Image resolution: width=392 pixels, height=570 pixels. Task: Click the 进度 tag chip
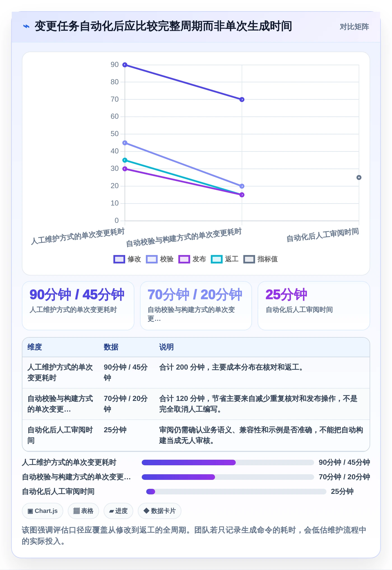pos(118,511)
